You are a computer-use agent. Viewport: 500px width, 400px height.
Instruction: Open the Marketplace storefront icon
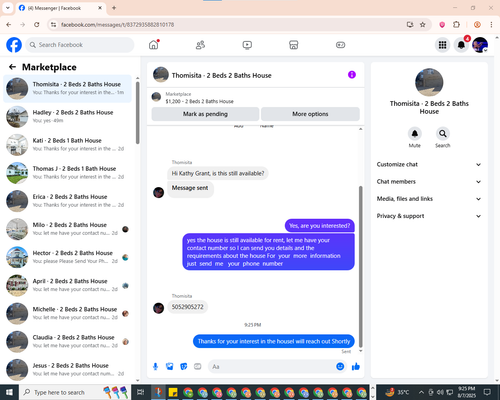click(294, 45)
